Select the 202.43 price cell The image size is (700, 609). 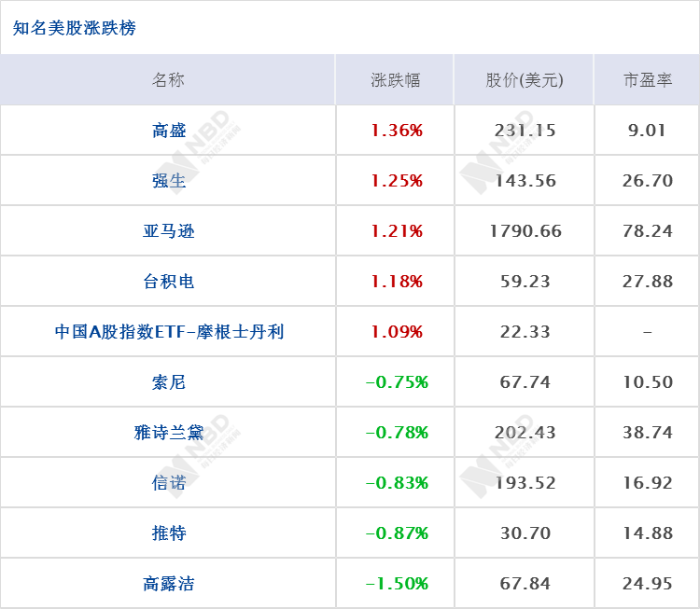click(525, 433)
